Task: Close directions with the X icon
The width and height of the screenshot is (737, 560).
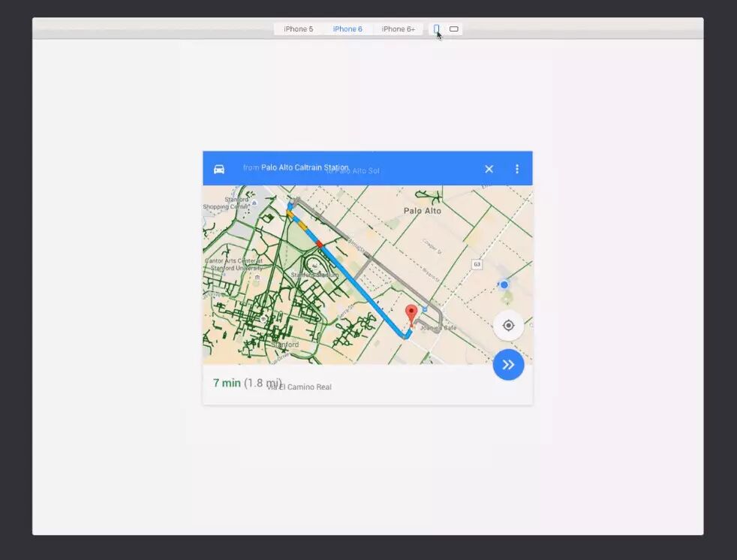Action: [x=489, y=169]
